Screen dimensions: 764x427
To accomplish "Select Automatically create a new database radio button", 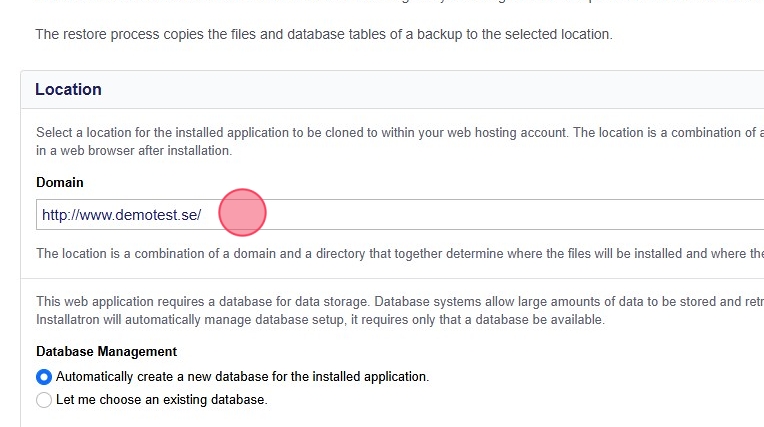I will [44, 377].
